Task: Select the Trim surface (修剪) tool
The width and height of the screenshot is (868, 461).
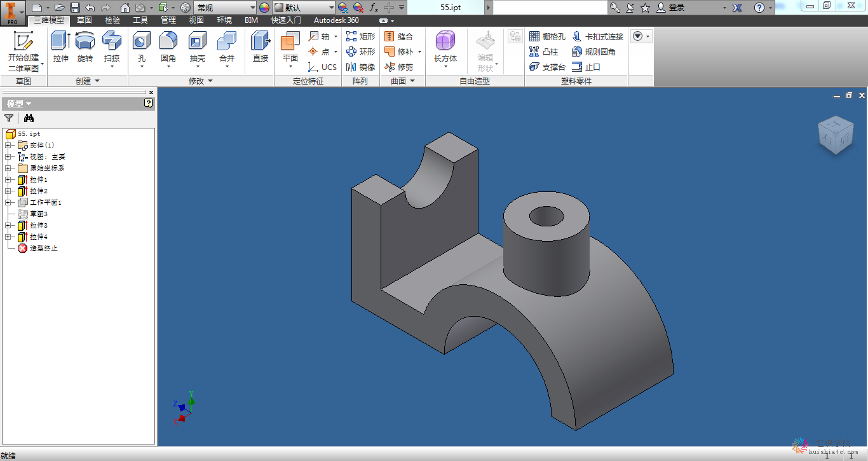Action: point(398,67)
